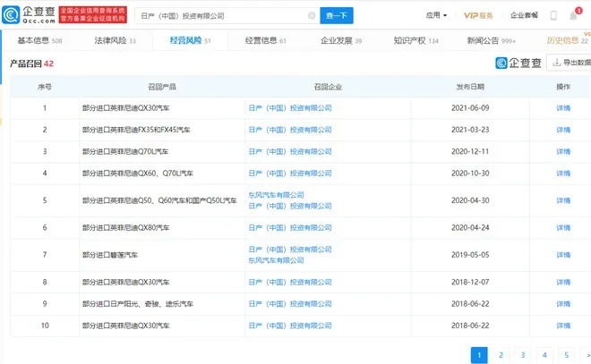Open the 历史信息 tab
591x364 pixels.
pyautogui.click(x=567, y=40)
